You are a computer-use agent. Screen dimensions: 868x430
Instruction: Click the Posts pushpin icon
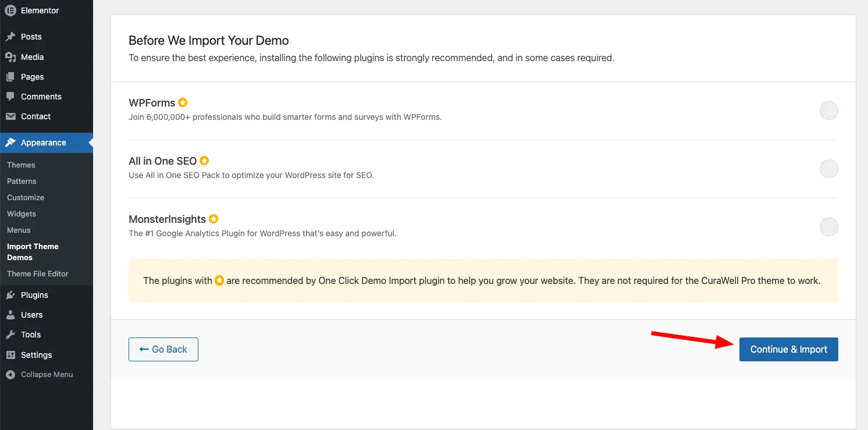(x=10, y=37)
